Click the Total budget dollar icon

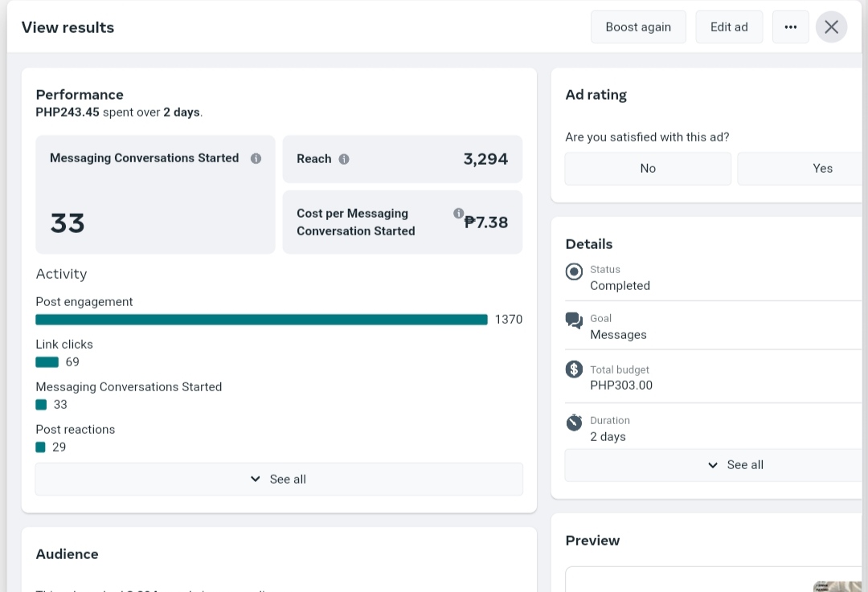coord(574,369)
